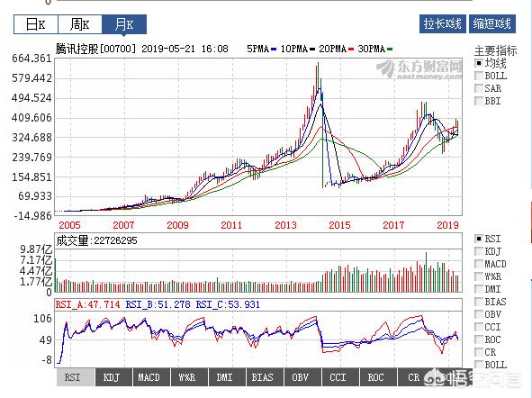Click the 664.361 price axis label
This screenshot has width=532, height=398.
tap(32, 59)
